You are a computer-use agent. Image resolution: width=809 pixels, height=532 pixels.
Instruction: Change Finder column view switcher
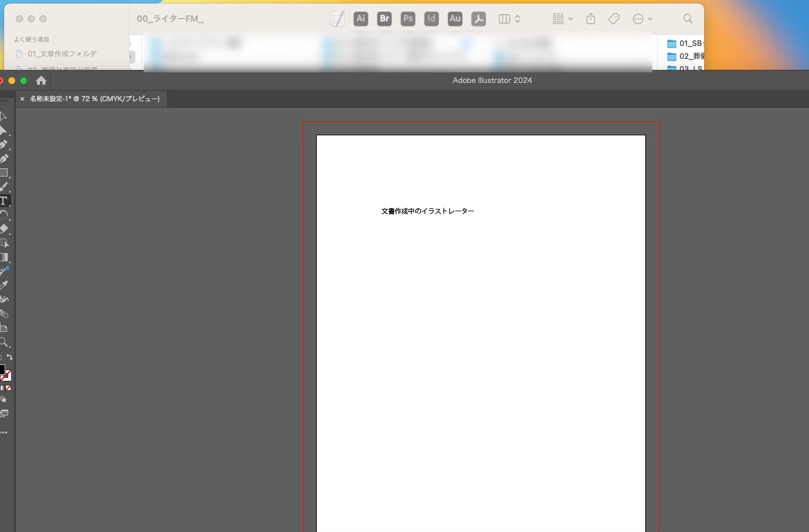tap(509, 19)
